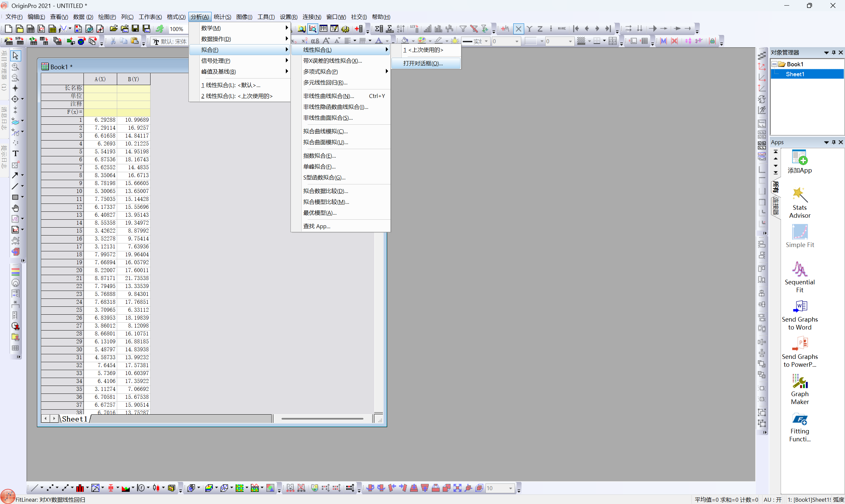Click the New Project icon
Screen dimensions: 845x504
9,29
